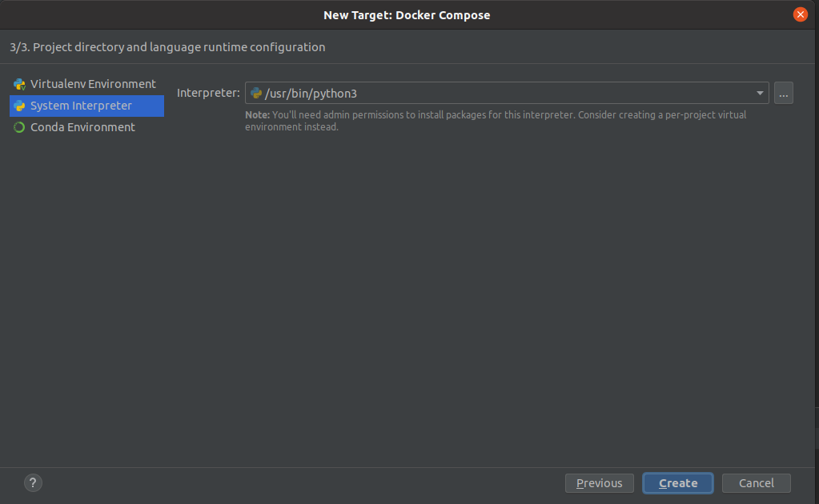Switch to the Conda Environment text label

[x=82, y=127]
